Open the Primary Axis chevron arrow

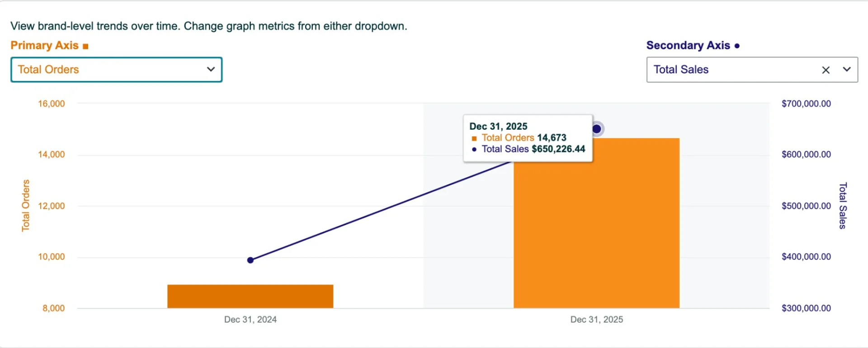211,69
